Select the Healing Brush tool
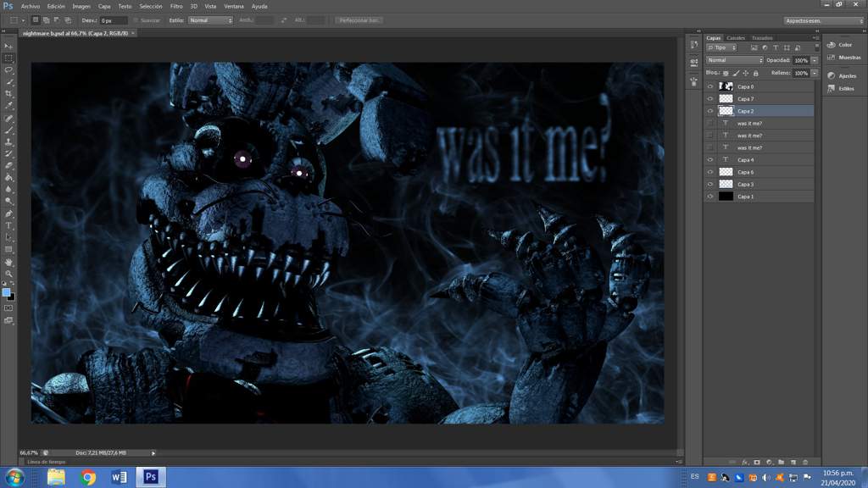 8,119
